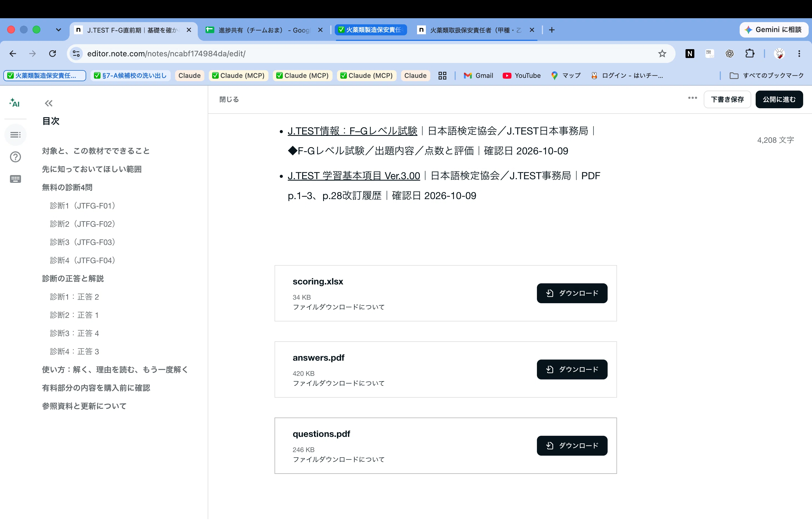This screenshot has height=528, width=812.
Task: Click the Notion extension icon
Action: pyautogui.click(x=690, y=54)
